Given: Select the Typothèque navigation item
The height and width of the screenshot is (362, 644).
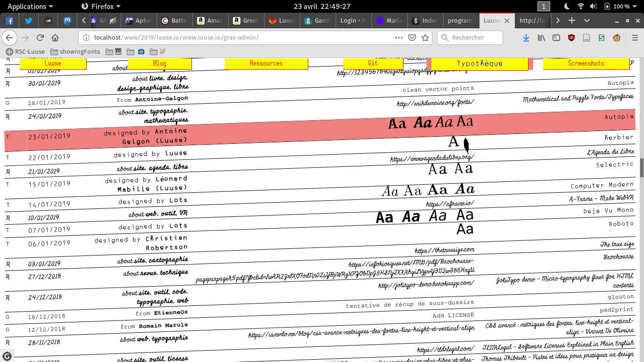Looking at the screenshot, I should (479, 64).
